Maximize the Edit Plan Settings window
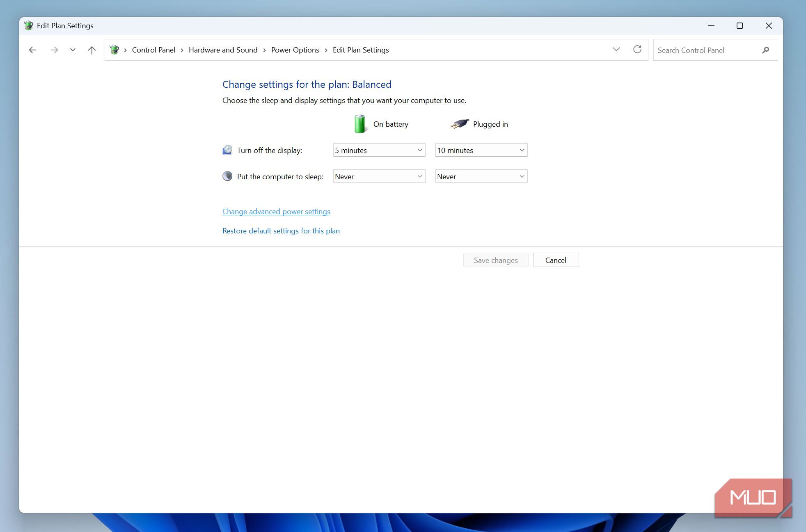 [x=740, y=25]
